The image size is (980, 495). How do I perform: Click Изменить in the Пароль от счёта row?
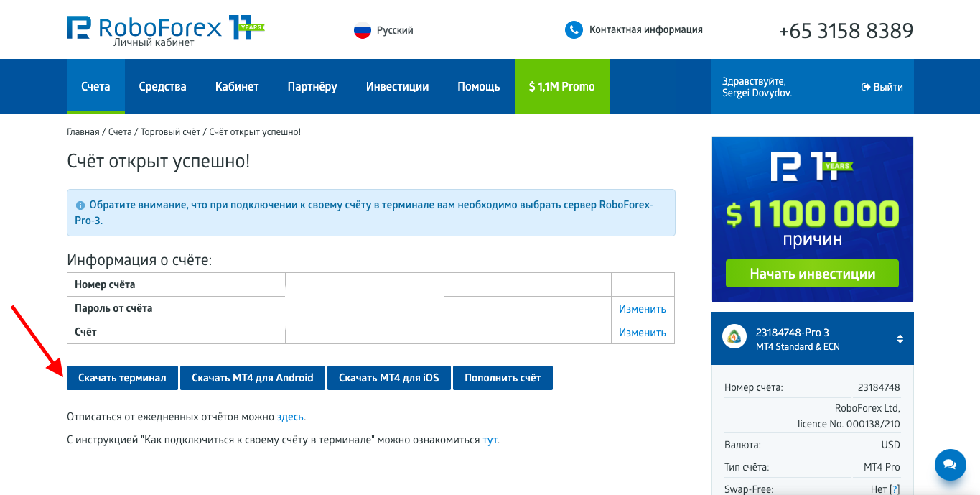[x=643, y=308]
